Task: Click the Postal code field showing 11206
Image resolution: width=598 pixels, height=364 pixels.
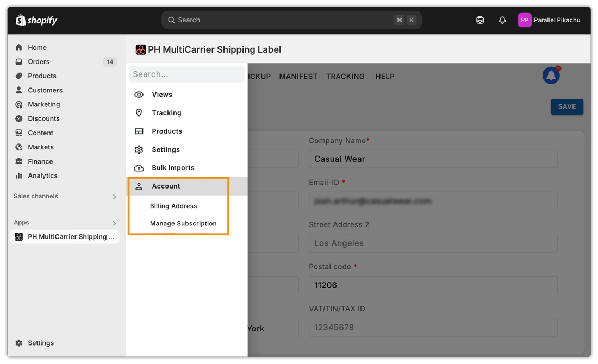Action: [433, 285]
